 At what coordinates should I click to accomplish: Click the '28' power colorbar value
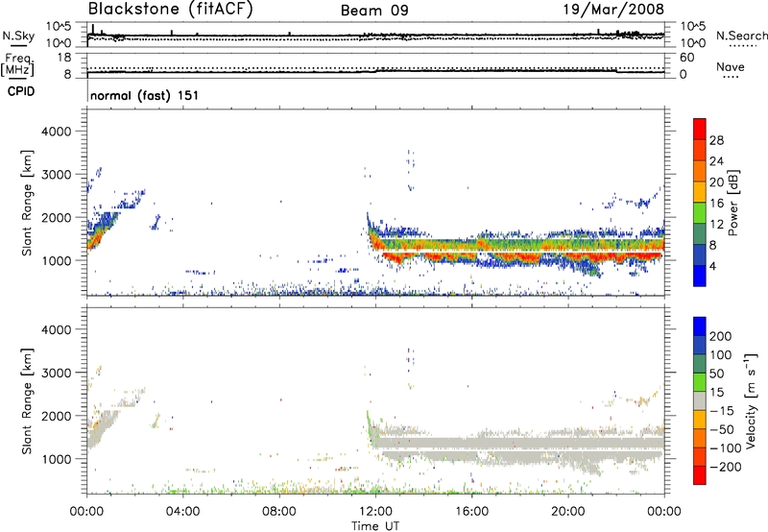(x=716, y=140)
